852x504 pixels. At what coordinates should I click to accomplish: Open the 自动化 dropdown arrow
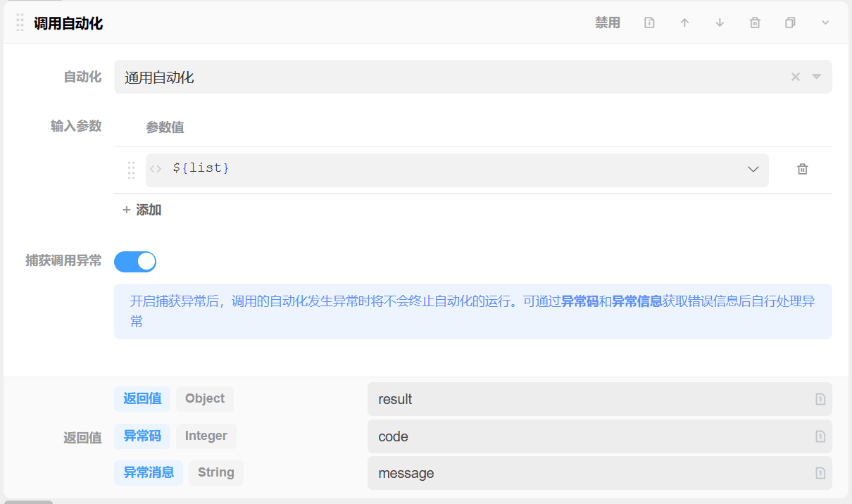pos(817,77)
